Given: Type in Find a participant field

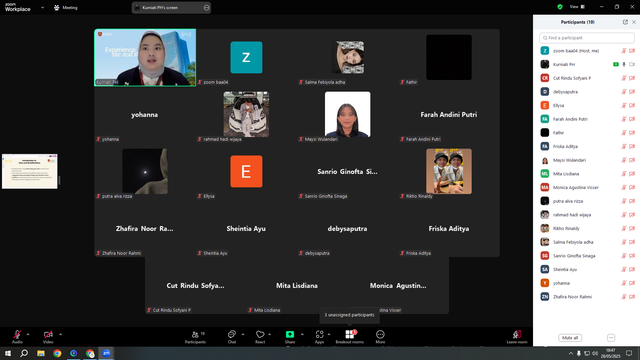Looking at the screenshot, I should pyautogui.click(x=587, y=38).
